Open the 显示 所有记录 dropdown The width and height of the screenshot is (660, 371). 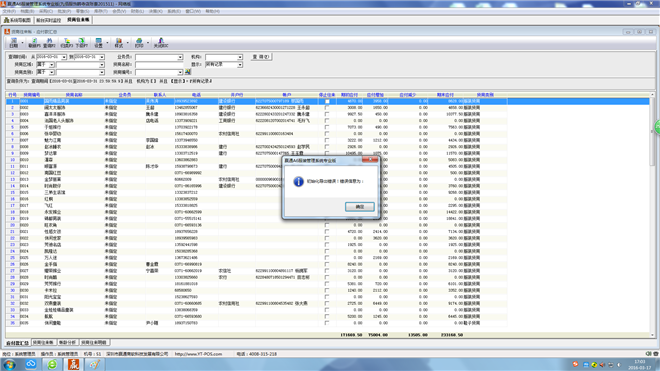click(x=240, y=65)
